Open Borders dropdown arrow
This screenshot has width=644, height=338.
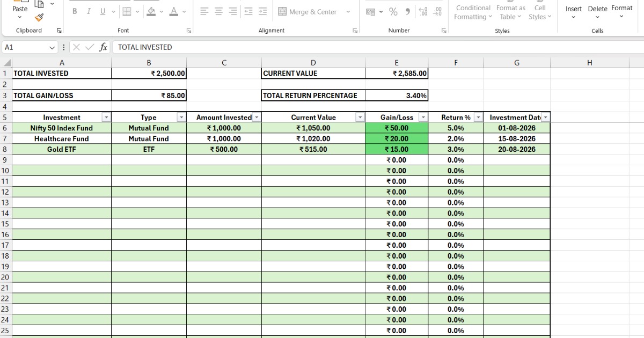point(137,11)
